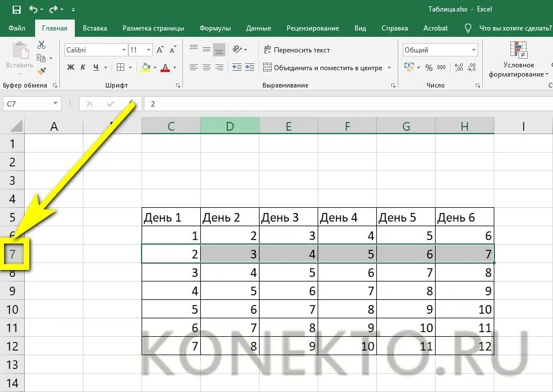Open the Число dialog launcher
The height and width of the screenshot is (392, 553).
click(478, 85)
